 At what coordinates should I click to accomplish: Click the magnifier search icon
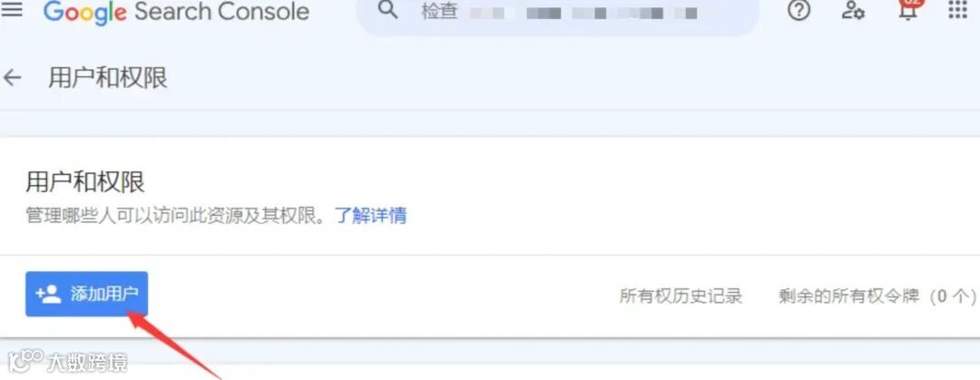coord(388,10)
